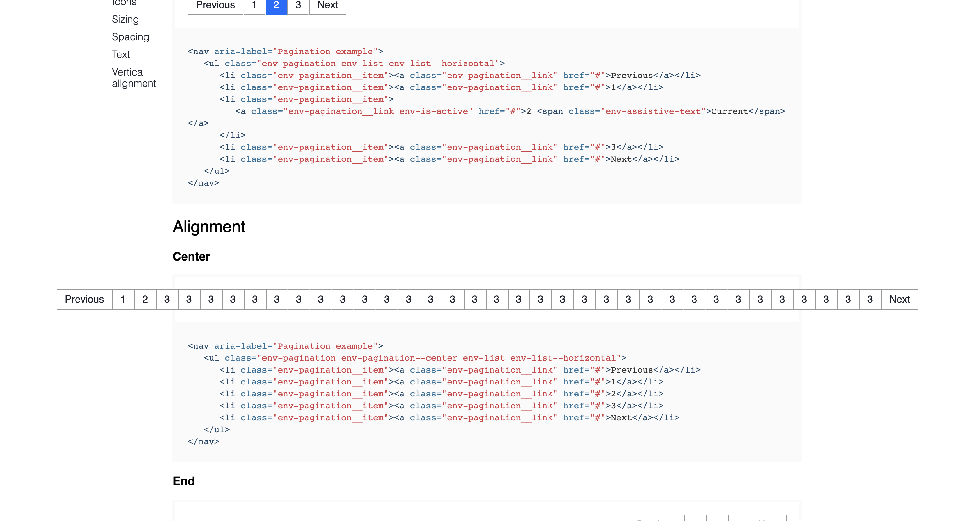Click the env-pagination--center class text in code
The width and height of the screenshot is (980, 521).
tap(399, 358)
